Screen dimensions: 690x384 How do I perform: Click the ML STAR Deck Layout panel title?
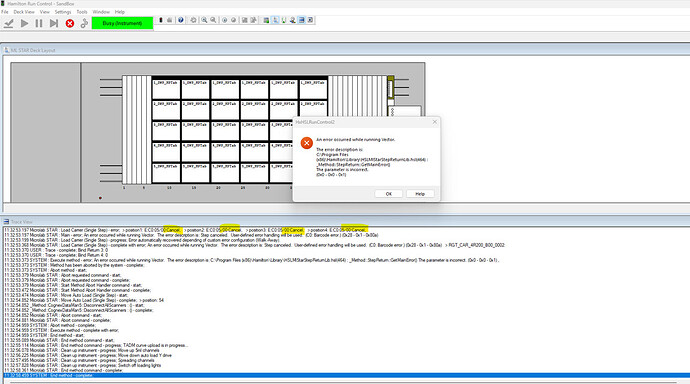33,50
